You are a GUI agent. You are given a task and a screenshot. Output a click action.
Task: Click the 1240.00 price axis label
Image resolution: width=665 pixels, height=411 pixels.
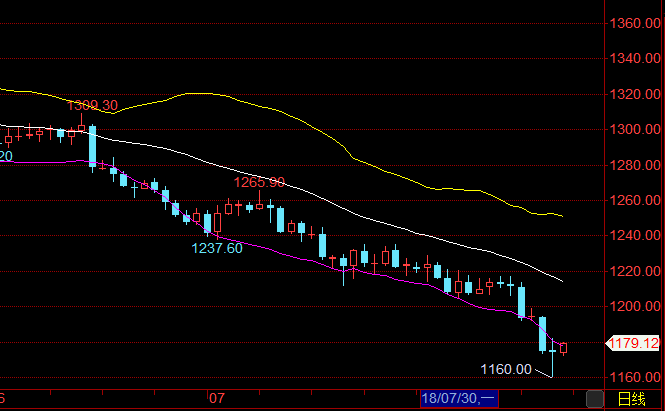point(634,235)
